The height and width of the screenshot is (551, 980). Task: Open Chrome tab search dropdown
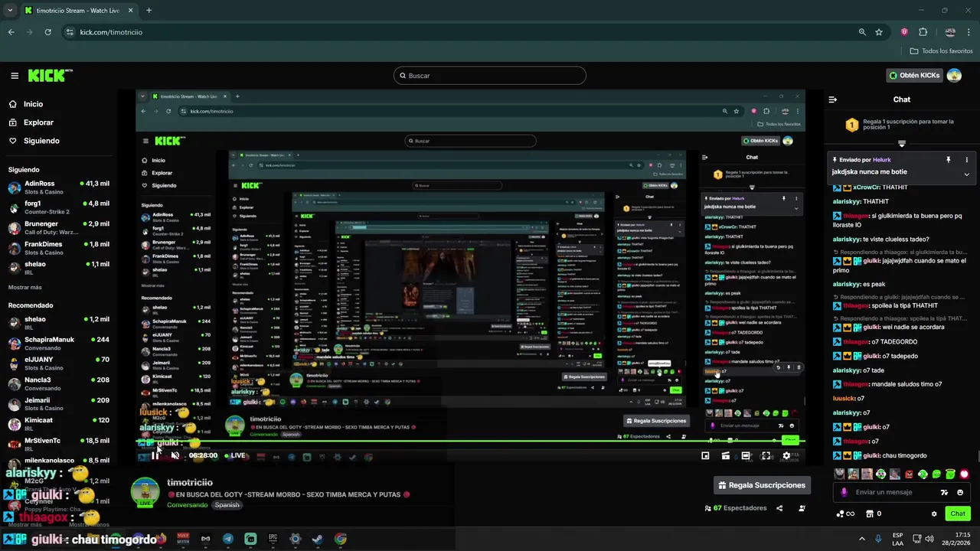[x=10, y=11]
